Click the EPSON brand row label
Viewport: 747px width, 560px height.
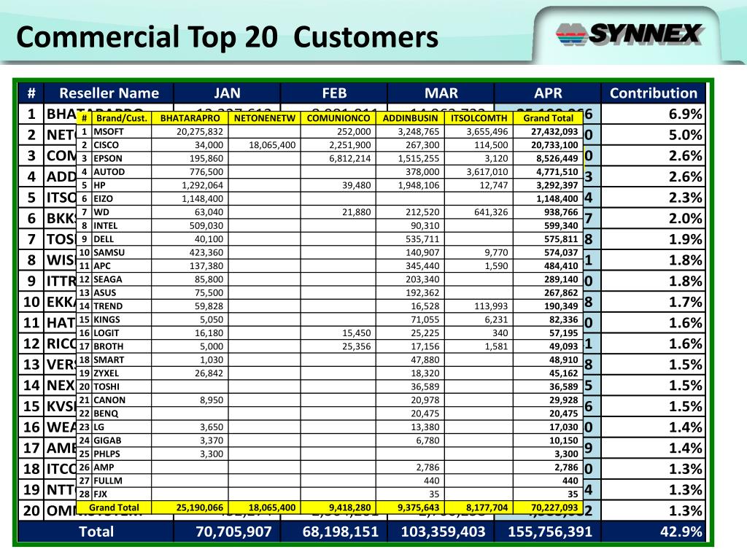(x=108, y=158)
